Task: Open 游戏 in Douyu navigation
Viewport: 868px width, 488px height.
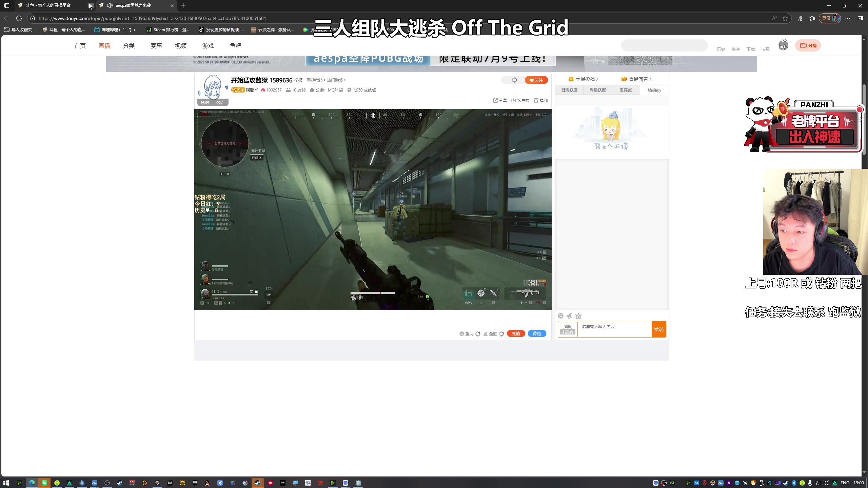Action: point(208,46)
